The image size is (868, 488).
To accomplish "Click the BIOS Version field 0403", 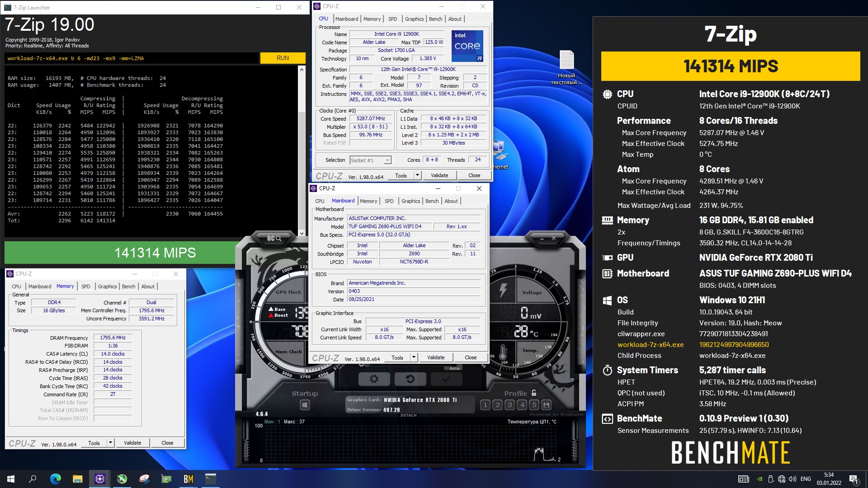I will click(414, 291).
